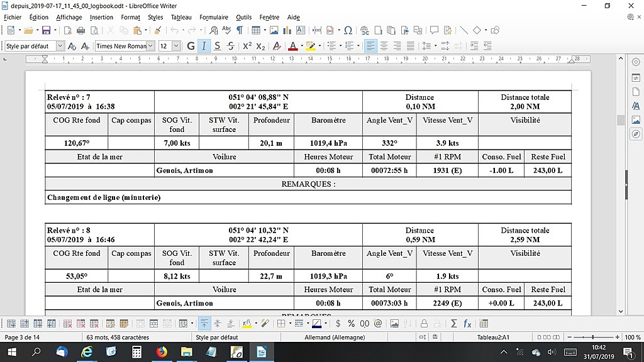Open the Find and Replace tool
Screen dimensions: 644x362
213,30
